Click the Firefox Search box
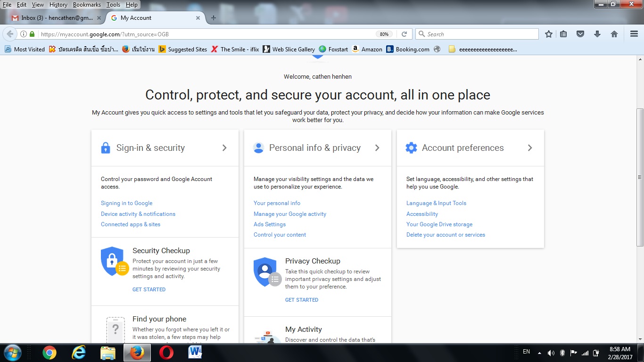 click(x=477, y=34)
